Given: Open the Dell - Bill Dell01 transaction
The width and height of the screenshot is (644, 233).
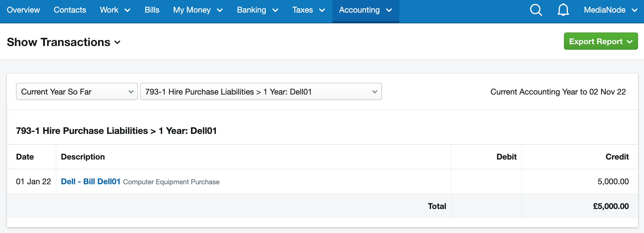Looking at the screenshot, I should click(x=91, y=182).
